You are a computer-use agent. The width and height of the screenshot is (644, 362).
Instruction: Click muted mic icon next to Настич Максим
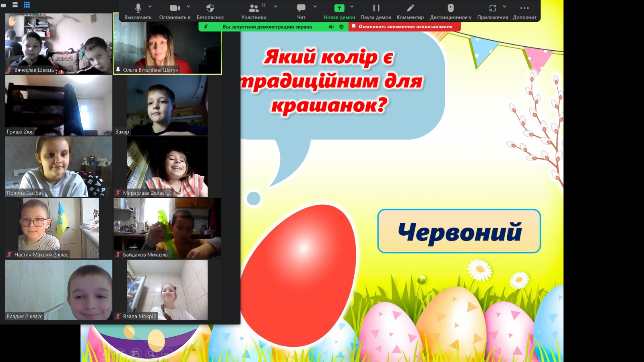10,255
